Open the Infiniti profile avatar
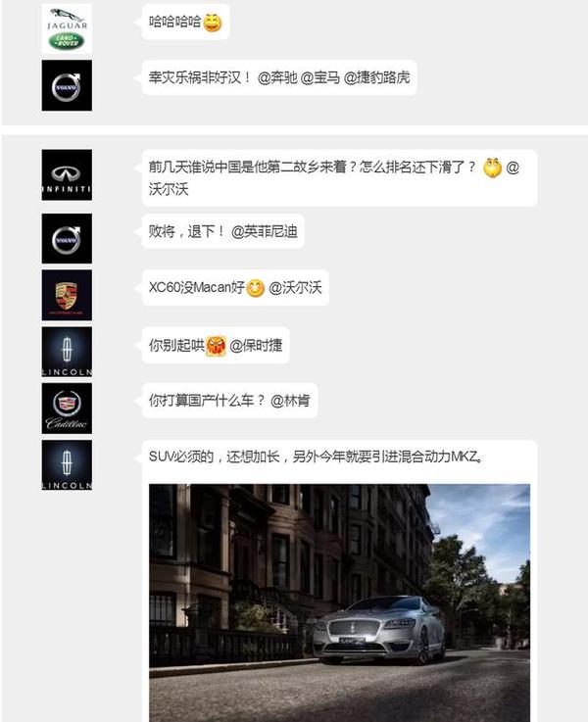 [67, 175]
